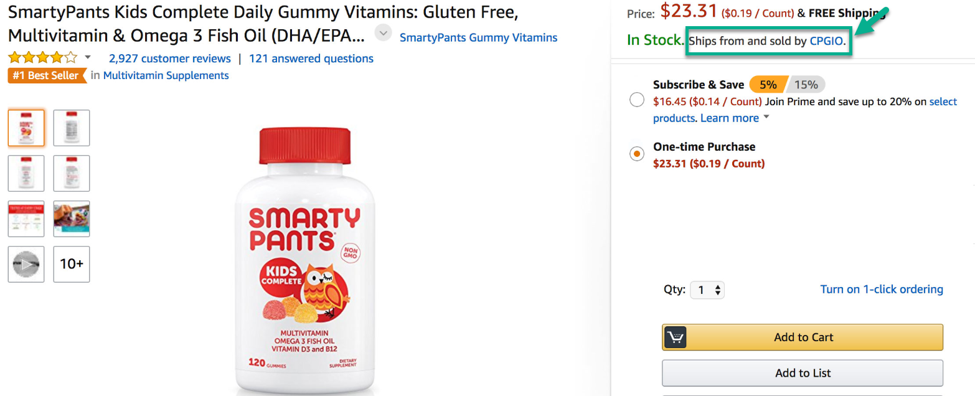Play the product video thumbnail
The image size is (975, 396).
(26, 264)
